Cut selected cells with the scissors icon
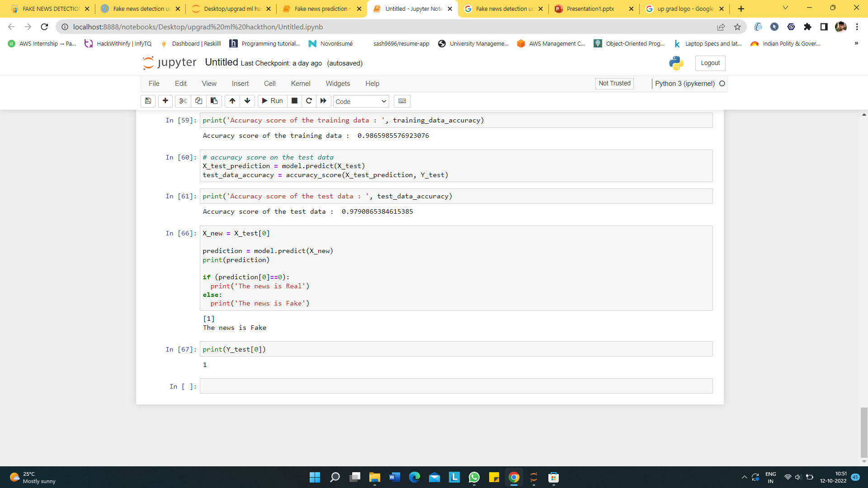Image resolution: width=868 pixels, height=488 pixels. click(x=183, y=101)
